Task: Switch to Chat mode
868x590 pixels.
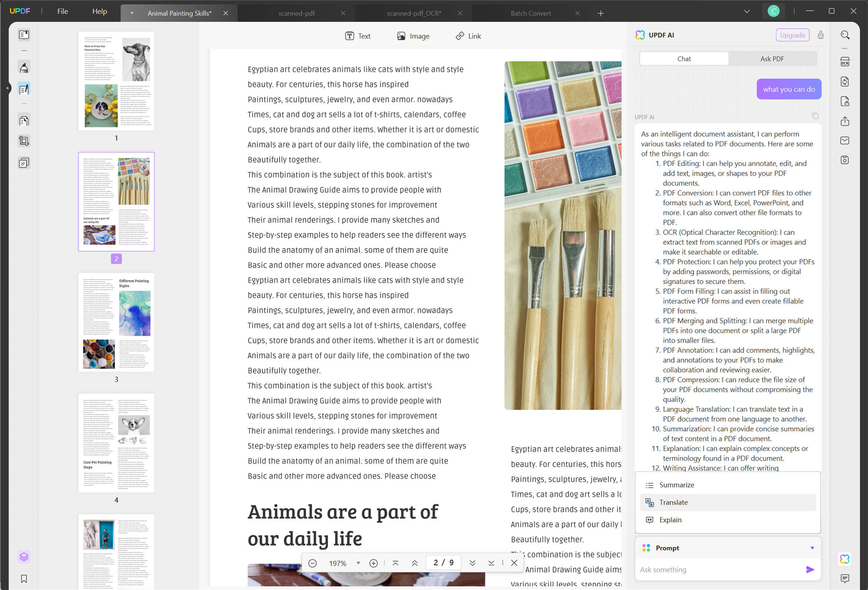Action: [684, 59]
